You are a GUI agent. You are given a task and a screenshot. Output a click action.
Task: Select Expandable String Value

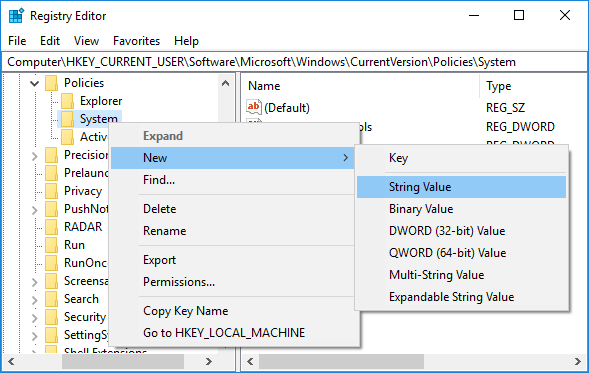click(x=461, y=297)
